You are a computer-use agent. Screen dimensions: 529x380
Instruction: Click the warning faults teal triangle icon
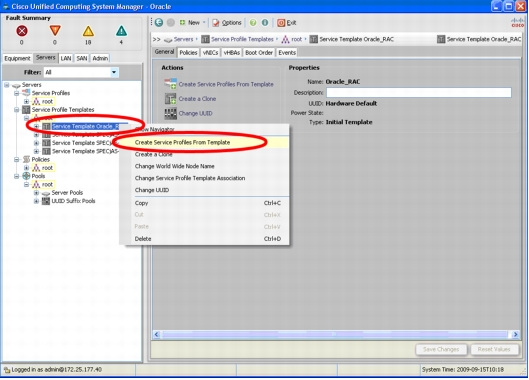click(121, 31)
